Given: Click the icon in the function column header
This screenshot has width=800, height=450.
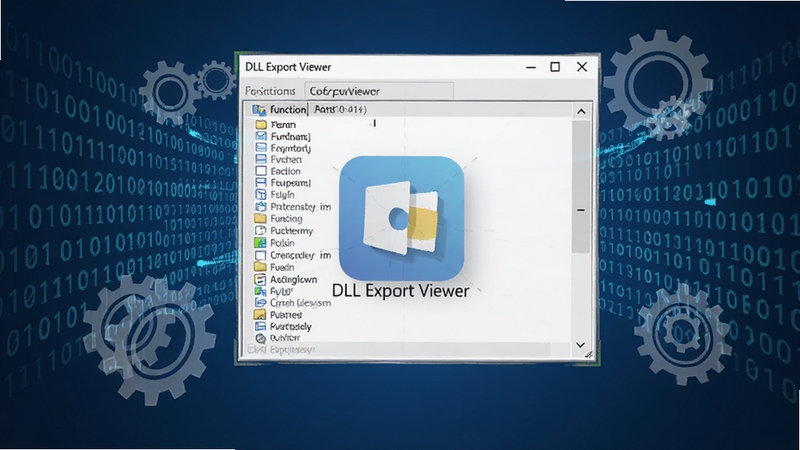Looking at the screenshot, I should [x=259, y=110].
